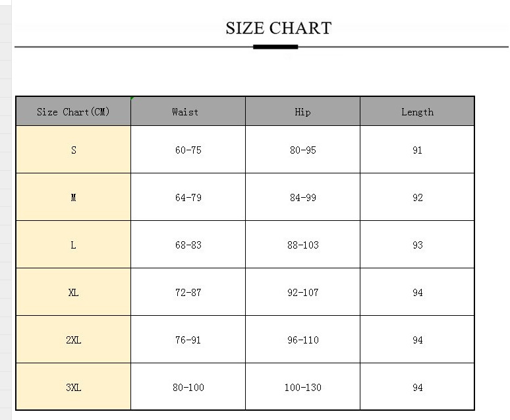Select the length value 91 cell
This screenshot has width=510, height=420.
417,150
